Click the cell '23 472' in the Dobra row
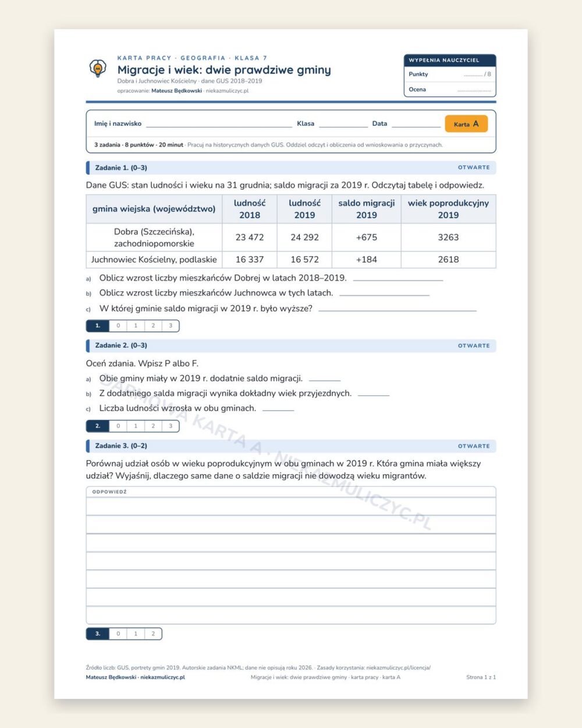Viewport: 582px width, 728px height. [x=250, y=238]
